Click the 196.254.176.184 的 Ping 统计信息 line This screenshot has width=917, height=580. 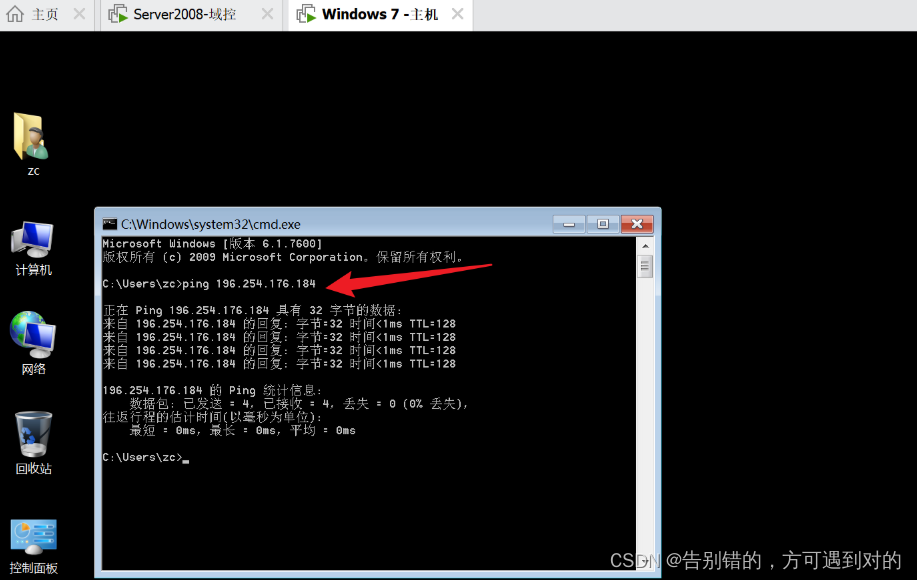pos(212,391)
